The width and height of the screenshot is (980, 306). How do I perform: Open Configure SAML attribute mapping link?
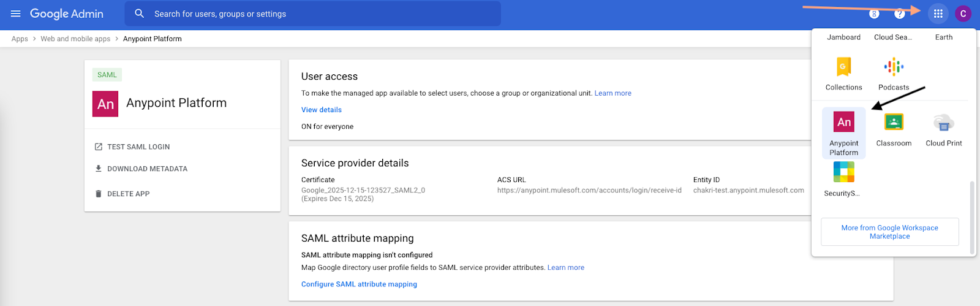[359, 284]
